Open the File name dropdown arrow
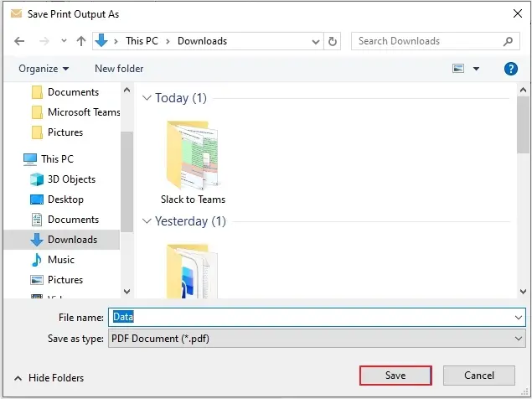The width and height of the screenshot is (532, 399). [x=519, y=318]
